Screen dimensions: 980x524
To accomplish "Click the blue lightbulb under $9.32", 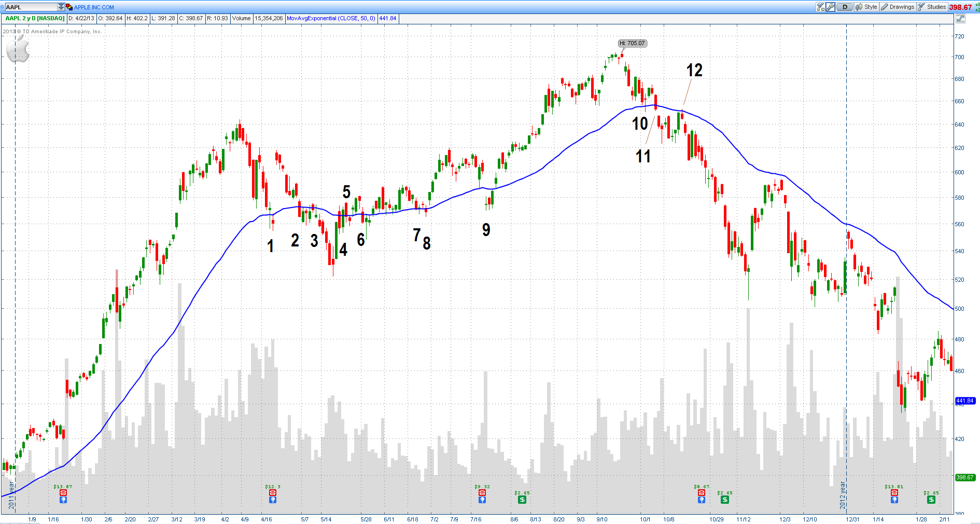I will [x=482, y=500].
